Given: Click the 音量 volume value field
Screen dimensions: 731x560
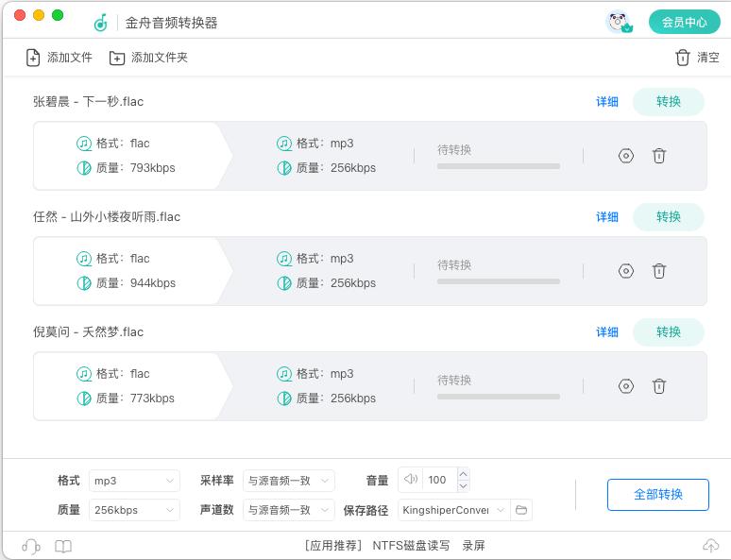Looking at the screenshot, I should click(x=438, y=481).
